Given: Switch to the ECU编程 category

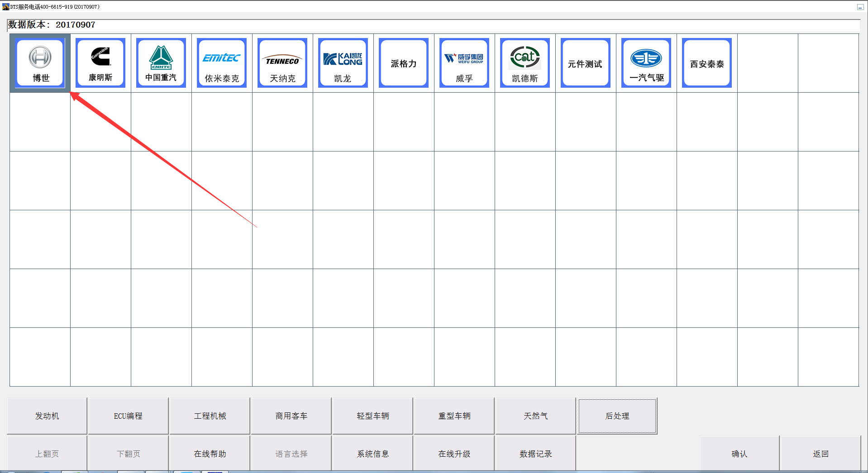Looking at the screenshot, I should pyautogui.click(x=128, y=416).
